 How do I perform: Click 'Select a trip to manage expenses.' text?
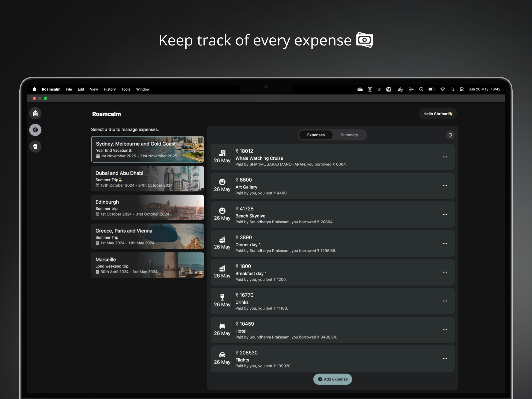click(125, 129)
